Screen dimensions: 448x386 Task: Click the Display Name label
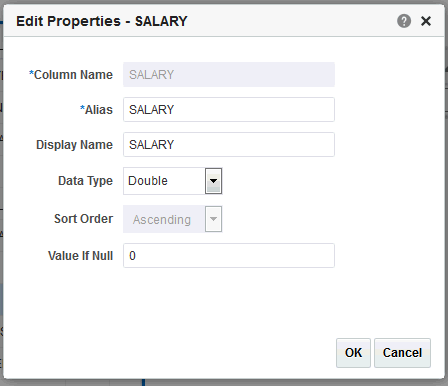[74, 145]
